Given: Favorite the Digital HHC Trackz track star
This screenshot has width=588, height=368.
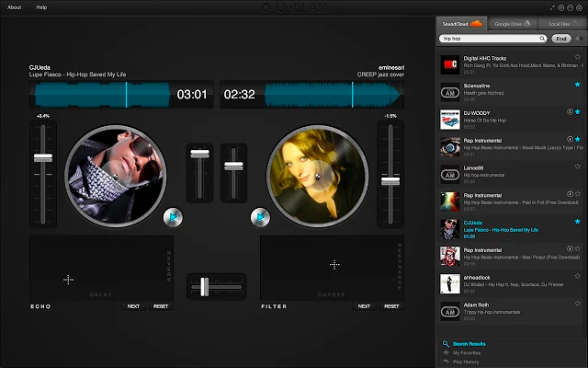Looking at the screenshot, I should point(577,57).
